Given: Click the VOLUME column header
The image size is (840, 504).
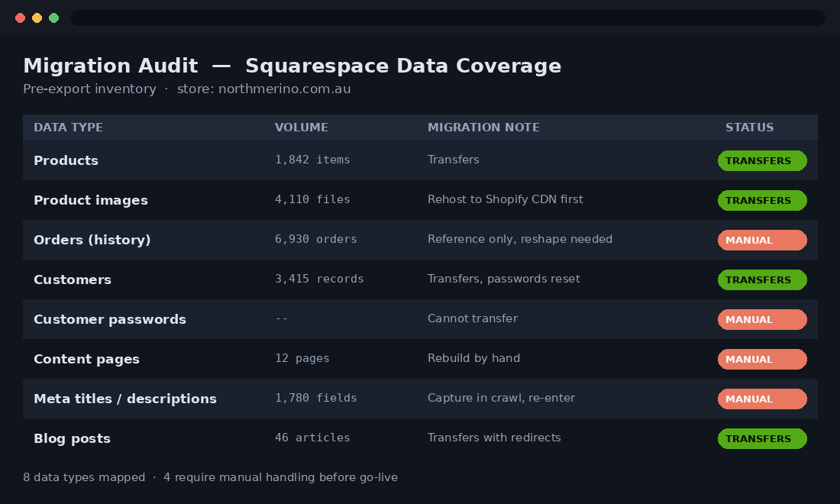Looking at the screenshot, I should [301, 128].
